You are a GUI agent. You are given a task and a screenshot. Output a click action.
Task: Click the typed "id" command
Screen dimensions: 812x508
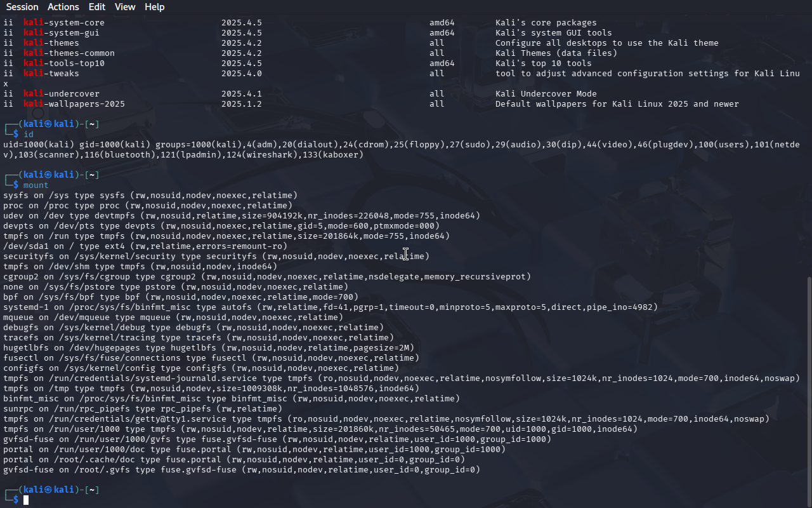click(x=29, y=135)
